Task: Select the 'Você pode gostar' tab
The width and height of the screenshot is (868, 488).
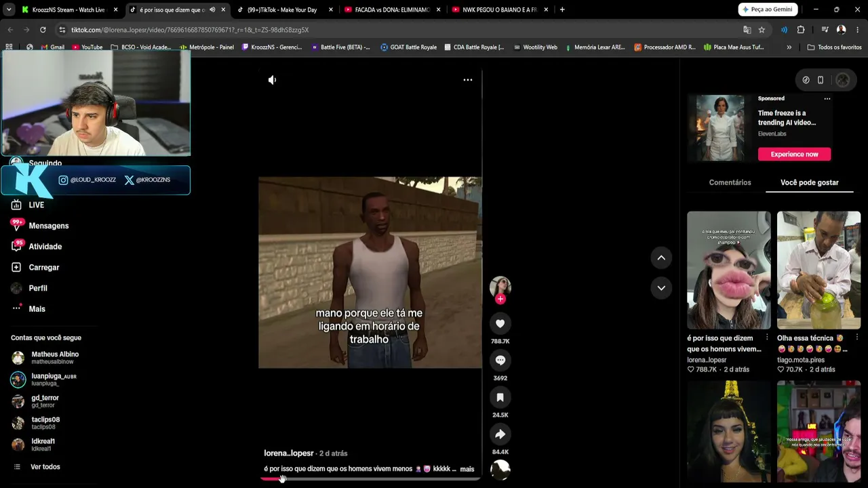Action: click(x=810, y=182)
